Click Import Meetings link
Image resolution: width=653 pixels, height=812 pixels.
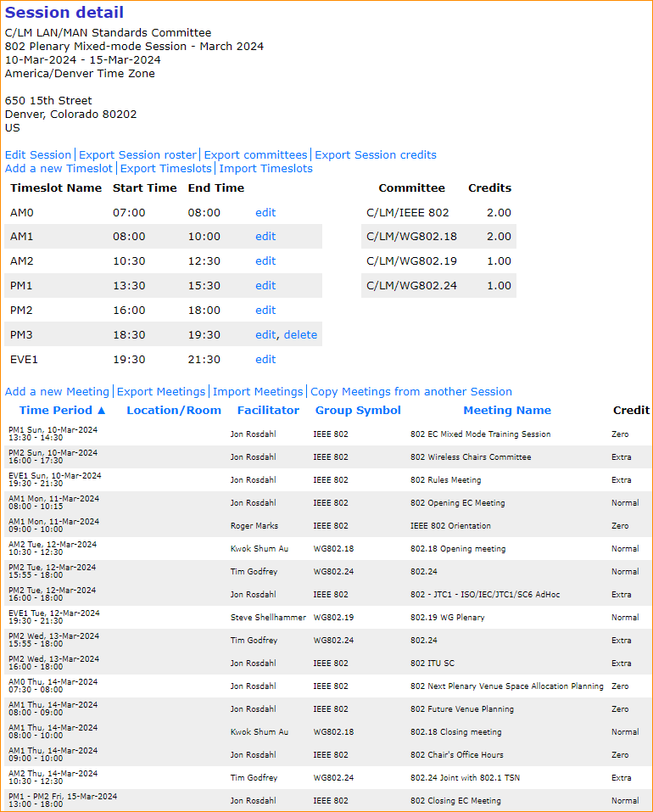coord(258,391)
